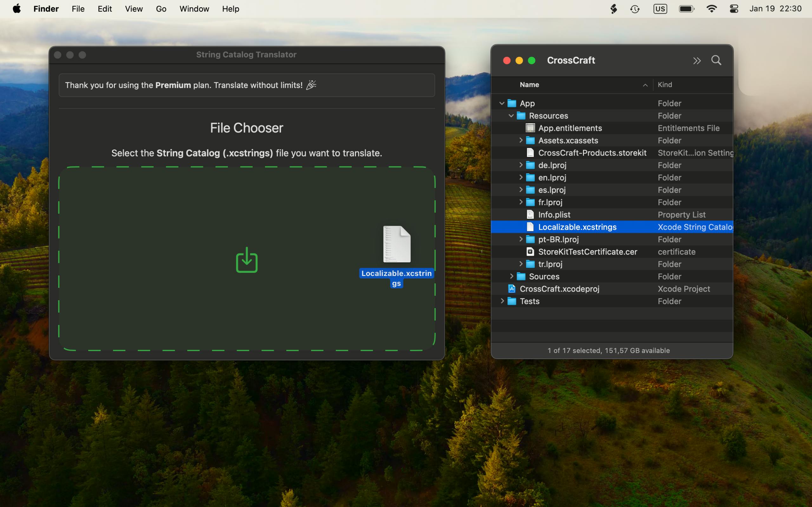Open the Finder search magnifier
Screen dimensions: 812x507
point(716,60)
